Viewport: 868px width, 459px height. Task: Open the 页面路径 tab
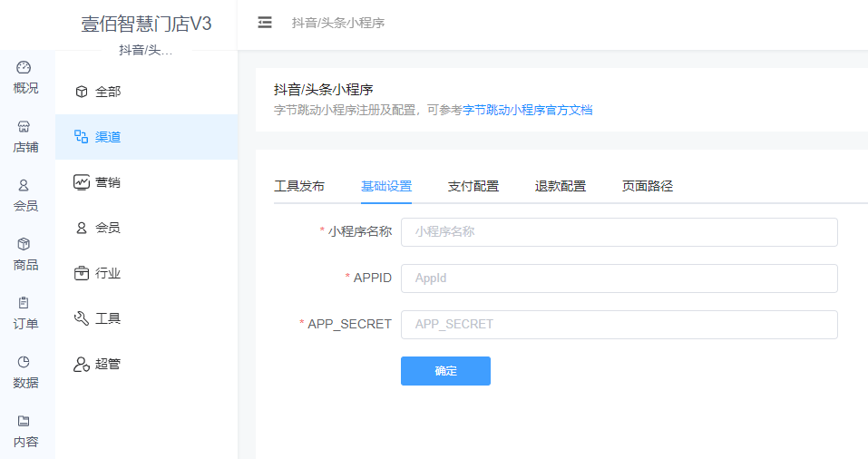[647, 186]
